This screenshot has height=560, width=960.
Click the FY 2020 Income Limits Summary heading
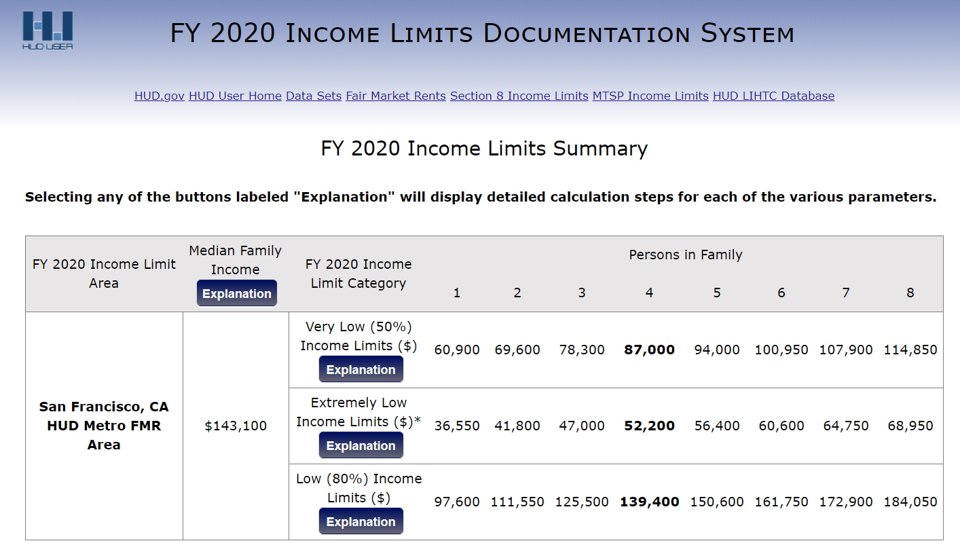coord(484,149)
